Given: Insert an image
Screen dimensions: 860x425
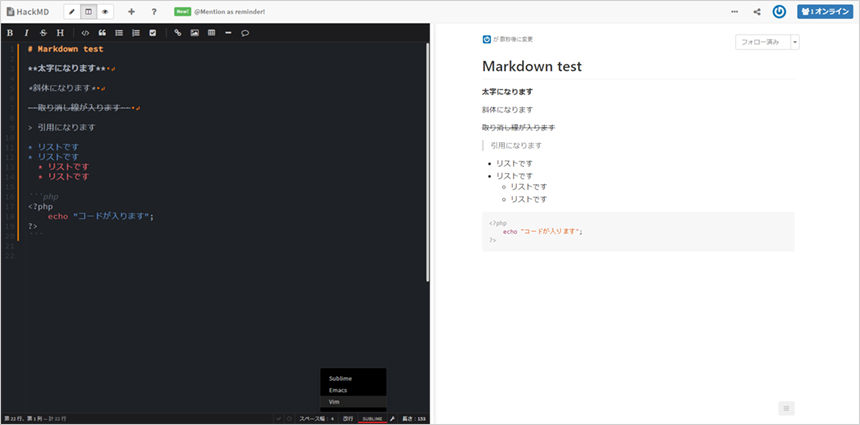Looking at the screenshot, I should 195,33.
